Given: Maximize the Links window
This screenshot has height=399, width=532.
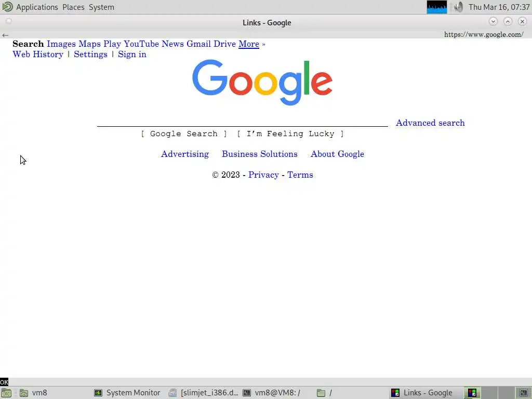Looking at the screenshot, I should click(x=508, y=21).
